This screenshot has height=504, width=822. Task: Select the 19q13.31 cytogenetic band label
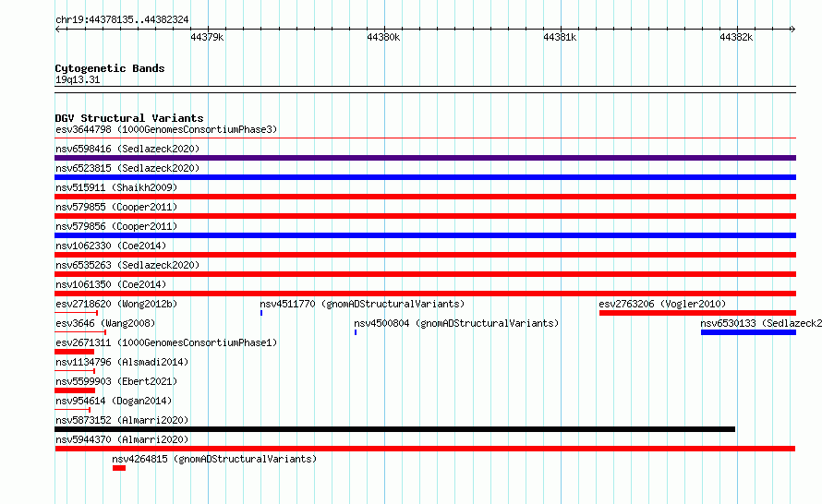78,79
